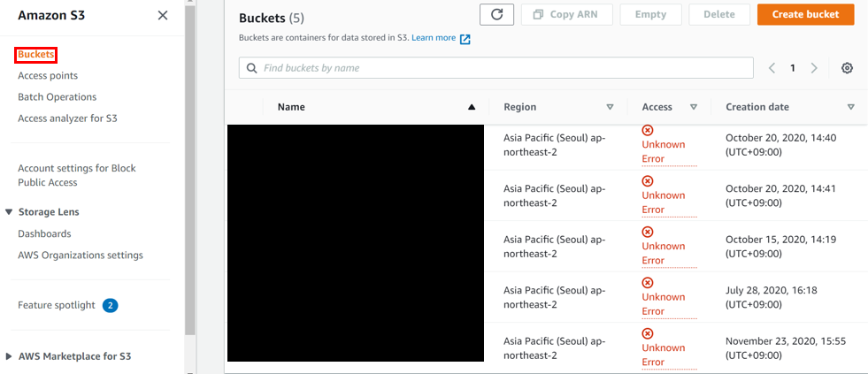Click the Access column header
Screen dimensions: 868x374
tap(657, 107)
